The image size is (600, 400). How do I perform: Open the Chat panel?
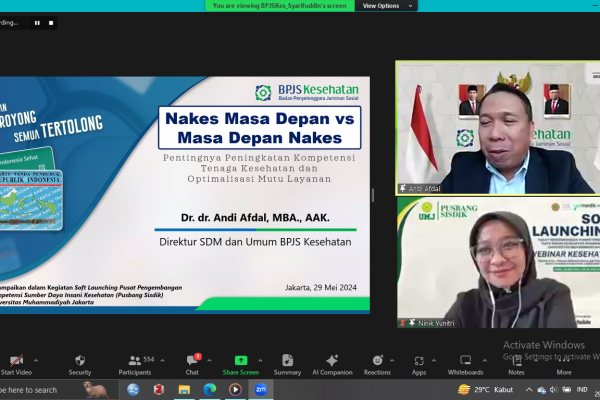tap(192, 365)
